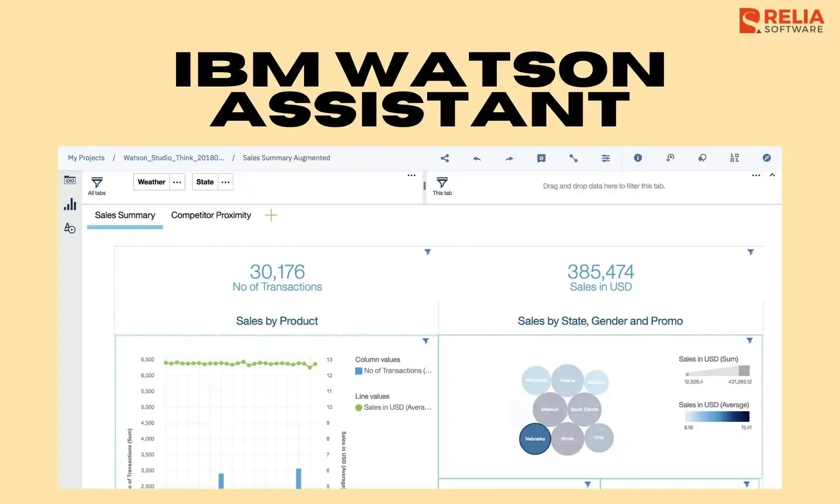Image resolution: width=840 pixels, height=504 pixels.
Task: Open the snapshot camera-style toolbar icon
Action: (541, 158)
